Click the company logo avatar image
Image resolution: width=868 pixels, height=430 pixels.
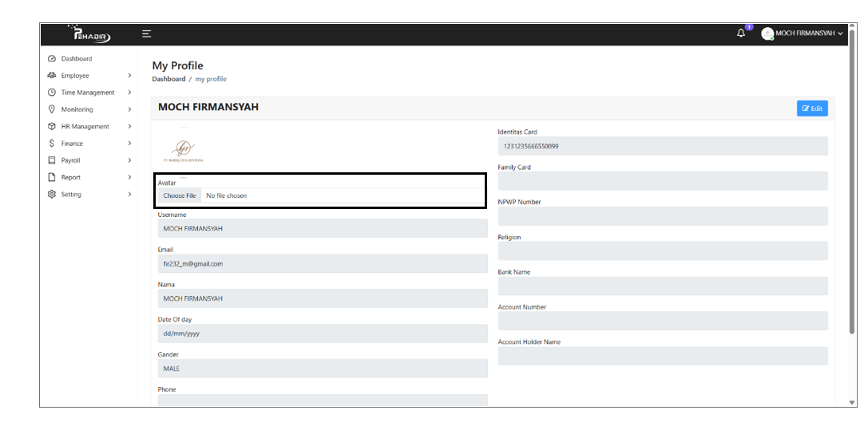click(x=183, y=149)
